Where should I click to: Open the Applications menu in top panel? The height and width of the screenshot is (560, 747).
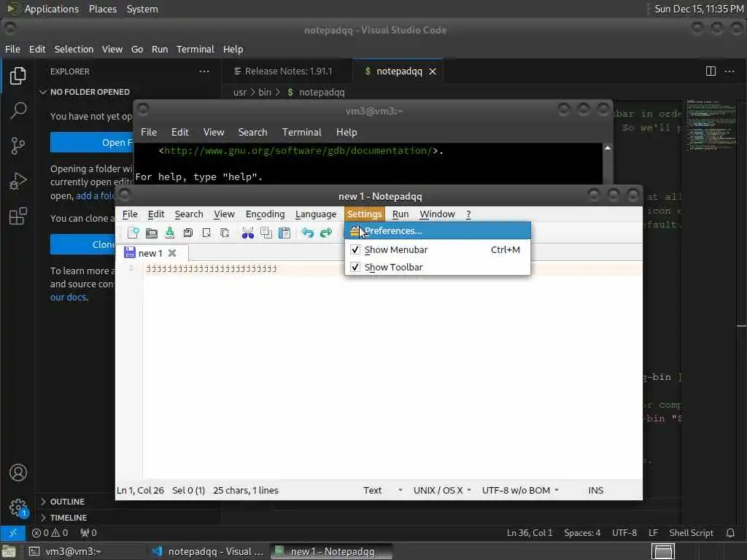click(52, 9)
